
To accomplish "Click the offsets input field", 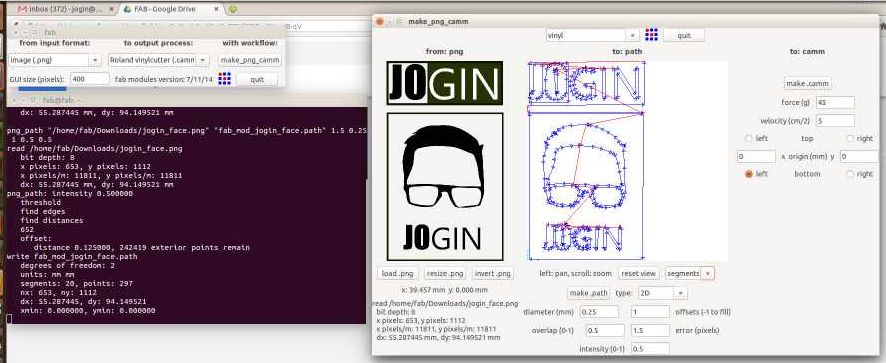I will [650, 312].
